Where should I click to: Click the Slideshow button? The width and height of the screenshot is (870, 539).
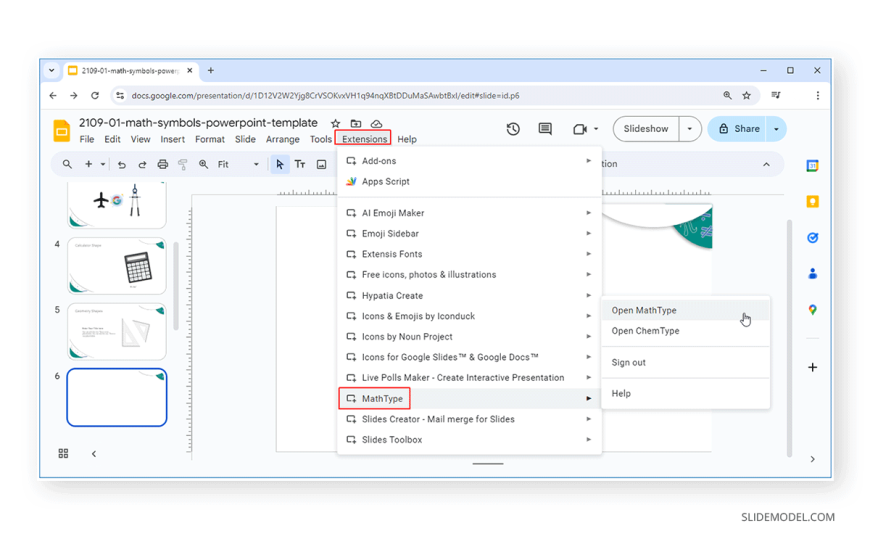coord(646,129)
